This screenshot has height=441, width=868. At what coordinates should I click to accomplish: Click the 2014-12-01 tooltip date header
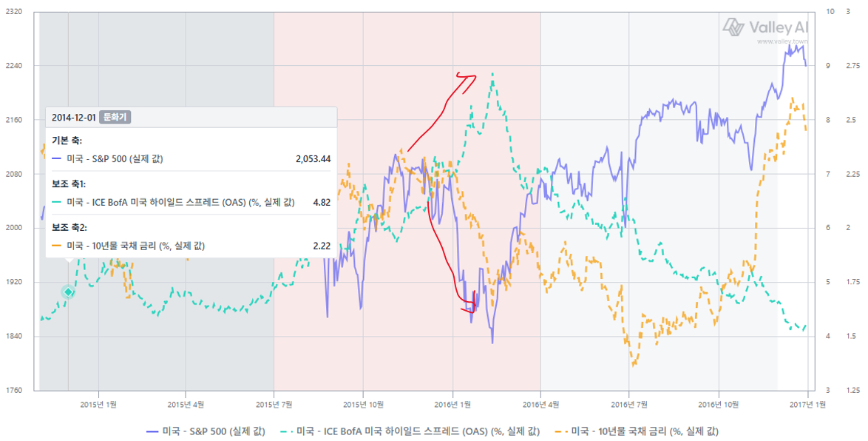74,118
